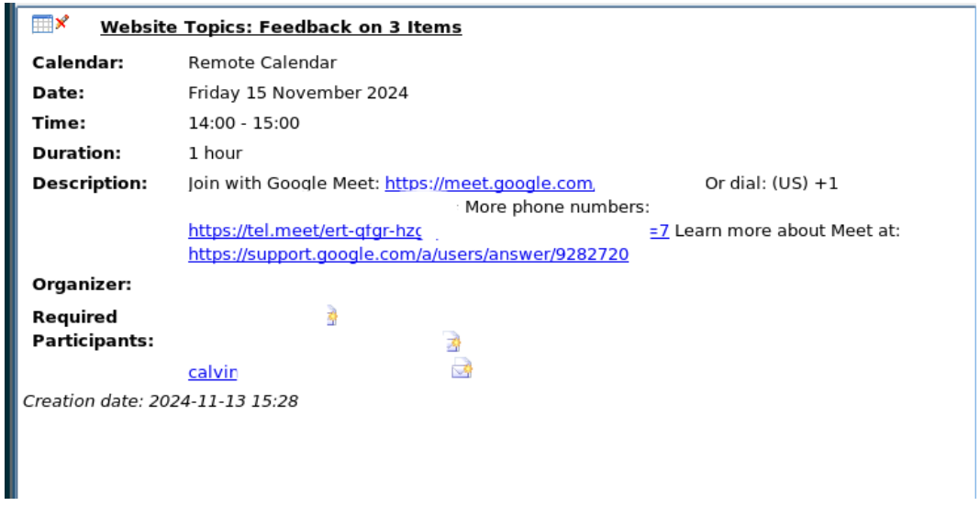Click second participant's contact card icon
Viewport: 980px width, 506px height.
click(451, 343)
